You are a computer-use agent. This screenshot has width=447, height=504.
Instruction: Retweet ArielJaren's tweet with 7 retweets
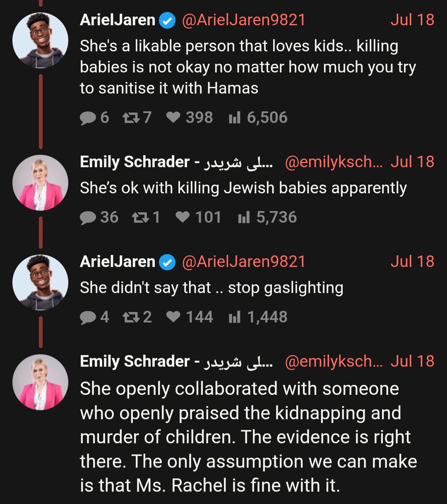tap(137, 118)
